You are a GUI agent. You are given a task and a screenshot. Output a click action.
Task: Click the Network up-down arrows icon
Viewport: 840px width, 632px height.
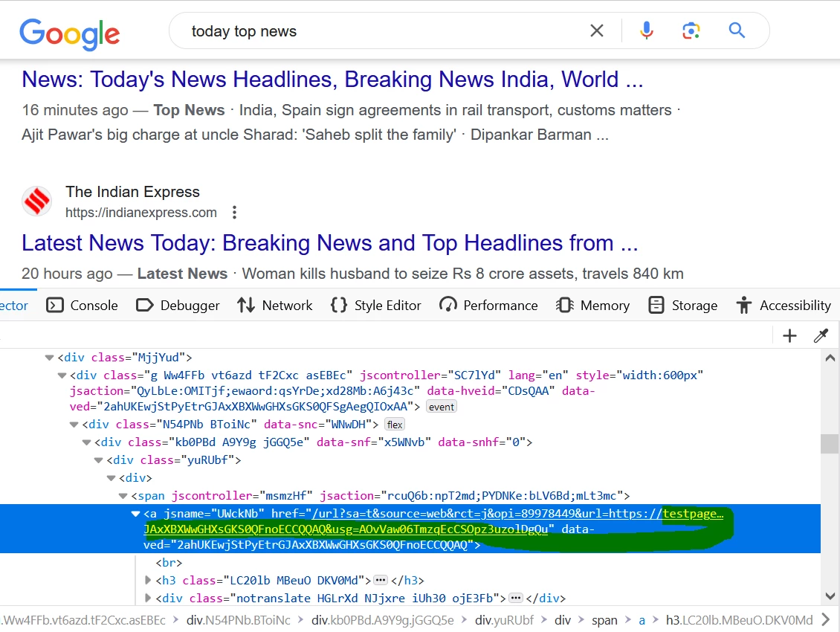(x=246, y=305)
